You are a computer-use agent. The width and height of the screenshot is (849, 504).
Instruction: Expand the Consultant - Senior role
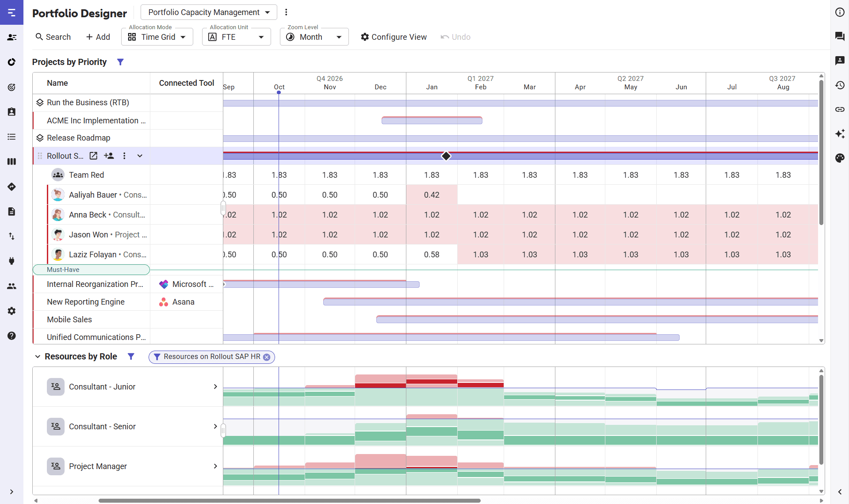215,426
